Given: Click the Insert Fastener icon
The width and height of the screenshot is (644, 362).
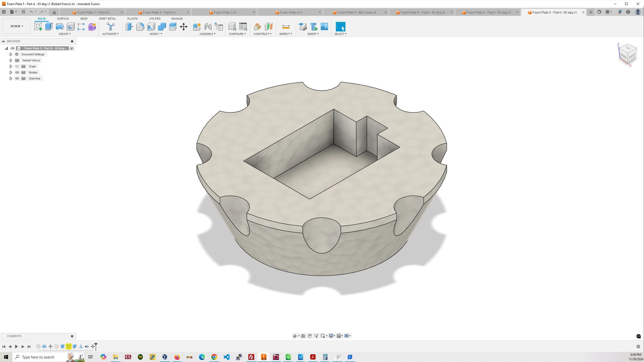Looking at the screenshot, I should click(x=314, y=27).
